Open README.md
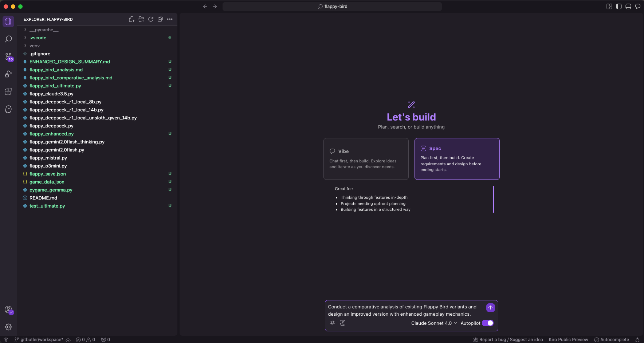 [x=97, y=198]
